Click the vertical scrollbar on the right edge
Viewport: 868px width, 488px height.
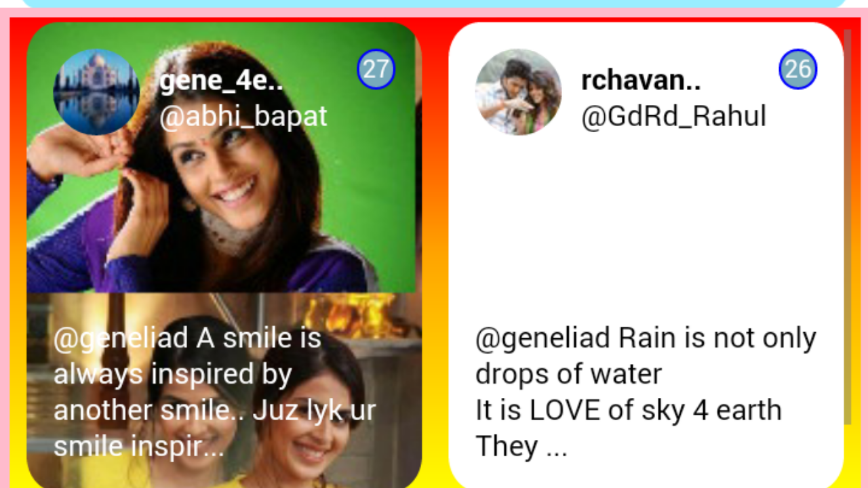848,226
